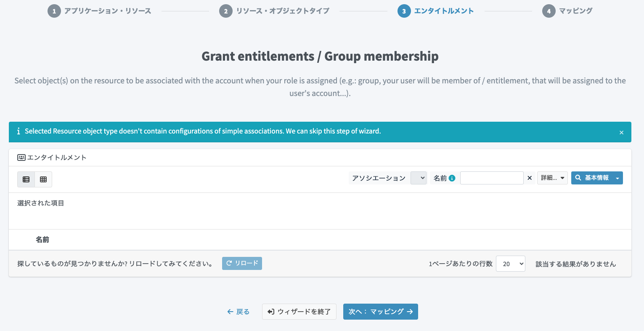
Task: Dismiss the teal info alert banner
Action: [621, 133]
